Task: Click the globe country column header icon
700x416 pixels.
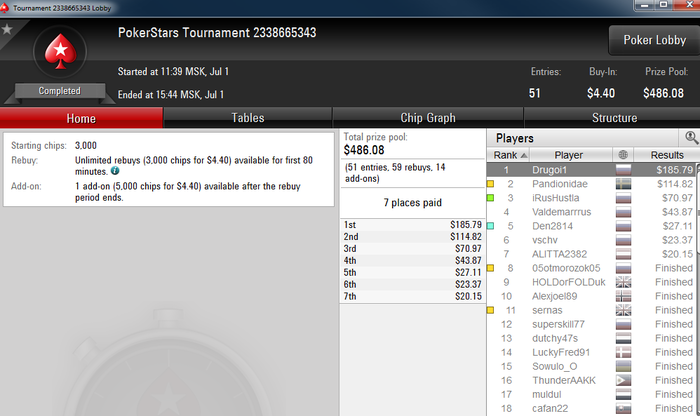Action: [623, 155]
